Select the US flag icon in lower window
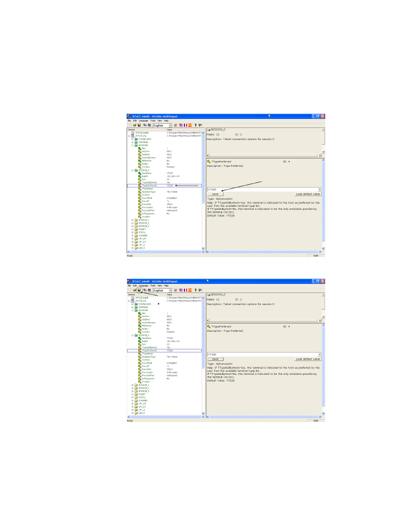This screenshot has width=411, height=532. (x=181, y=290)
